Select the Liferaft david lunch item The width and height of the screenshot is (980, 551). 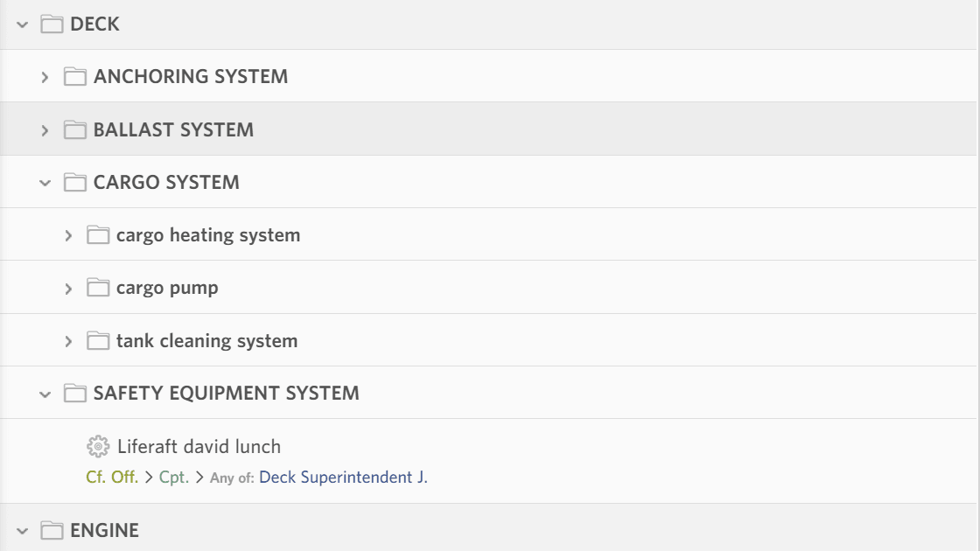click(199, 446)
